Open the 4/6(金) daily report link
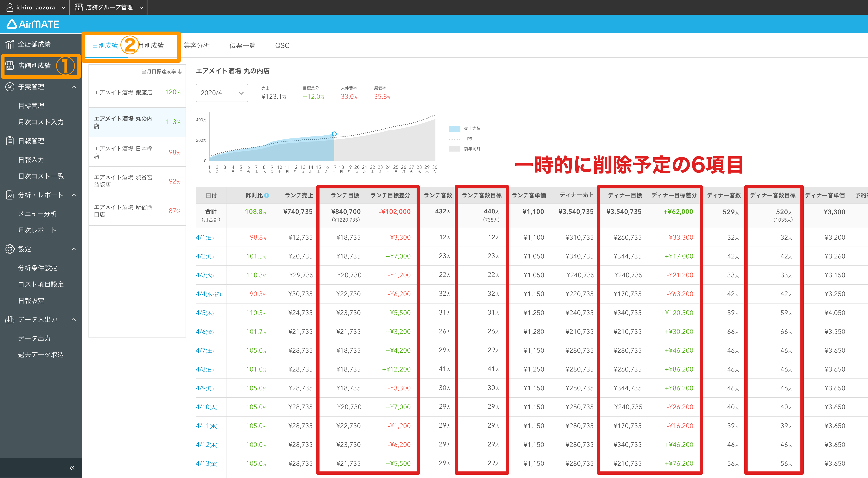The image size is (868, 478). pyautogui.click(x=205, y=332)
